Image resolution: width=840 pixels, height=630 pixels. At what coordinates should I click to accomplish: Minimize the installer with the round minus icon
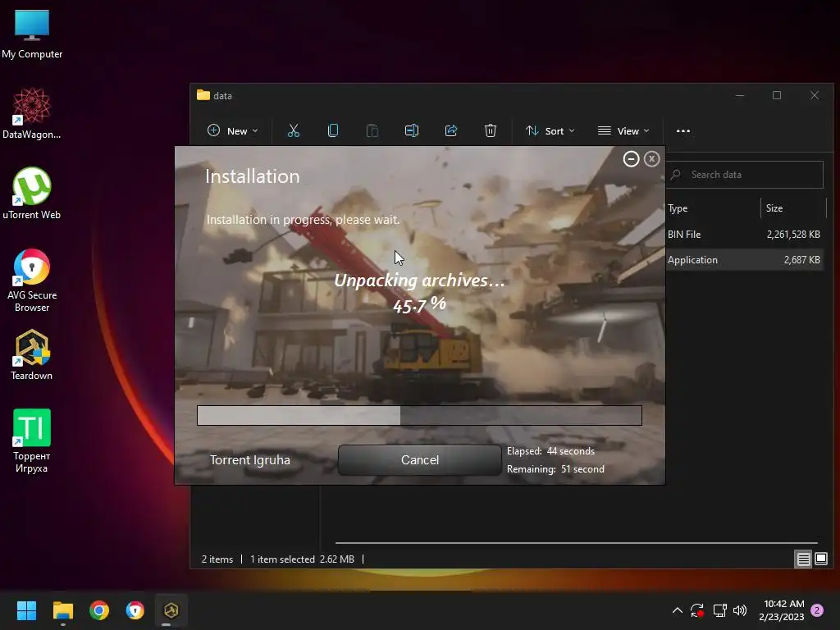point(631,159)
